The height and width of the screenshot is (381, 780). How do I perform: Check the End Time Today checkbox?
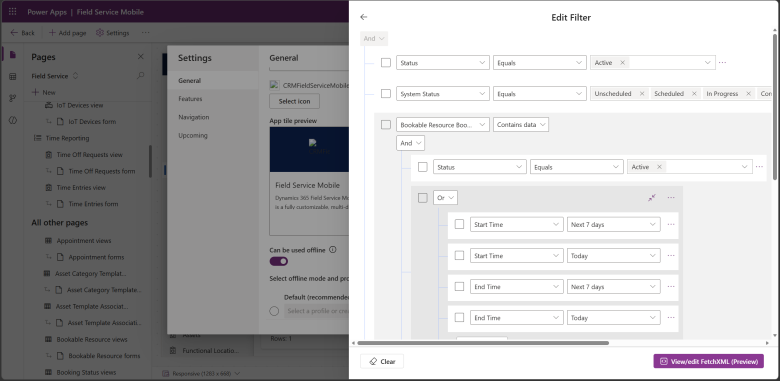459,317
